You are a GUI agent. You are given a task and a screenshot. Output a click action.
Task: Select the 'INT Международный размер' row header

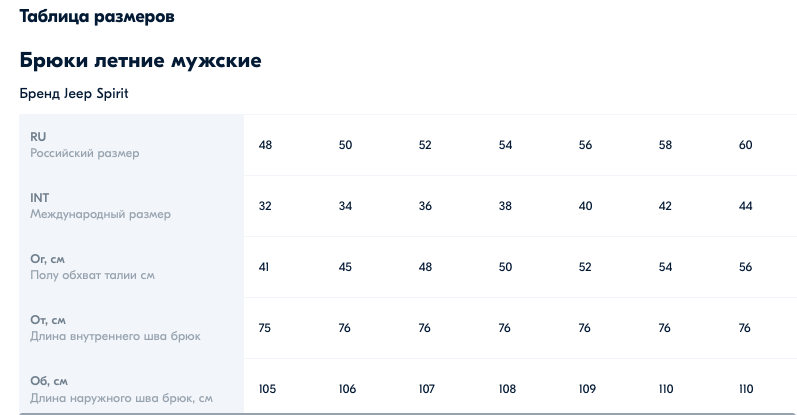point(132,206)
